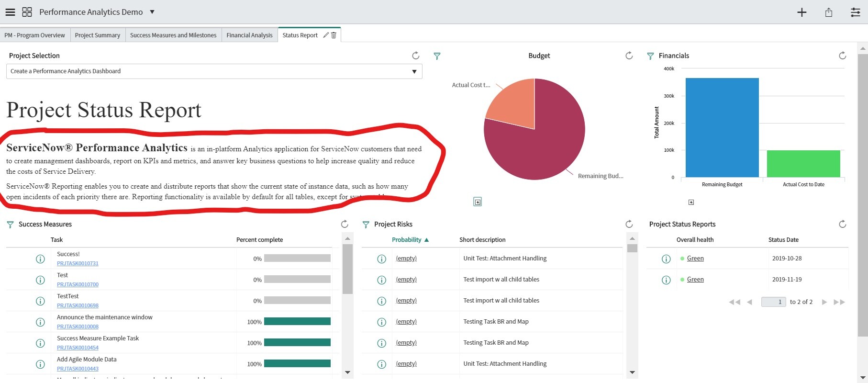Refresh the Budget widget
This screenshot has height=383, width=868.
pos(629,56)
